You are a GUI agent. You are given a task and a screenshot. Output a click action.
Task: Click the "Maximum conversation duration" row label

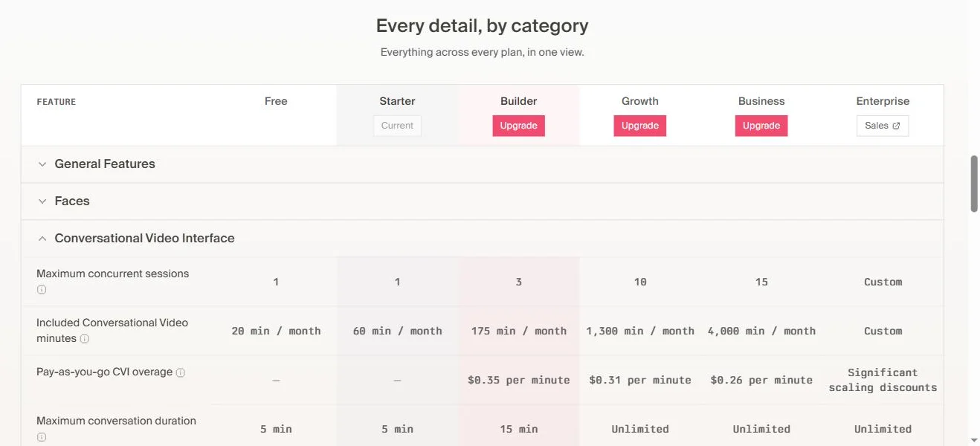tap(116, 421)
